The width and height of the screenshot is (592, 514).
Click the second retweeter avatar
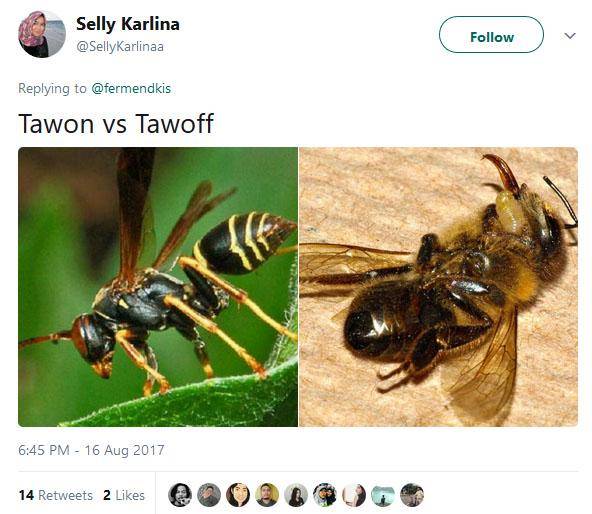click(209, 495)
